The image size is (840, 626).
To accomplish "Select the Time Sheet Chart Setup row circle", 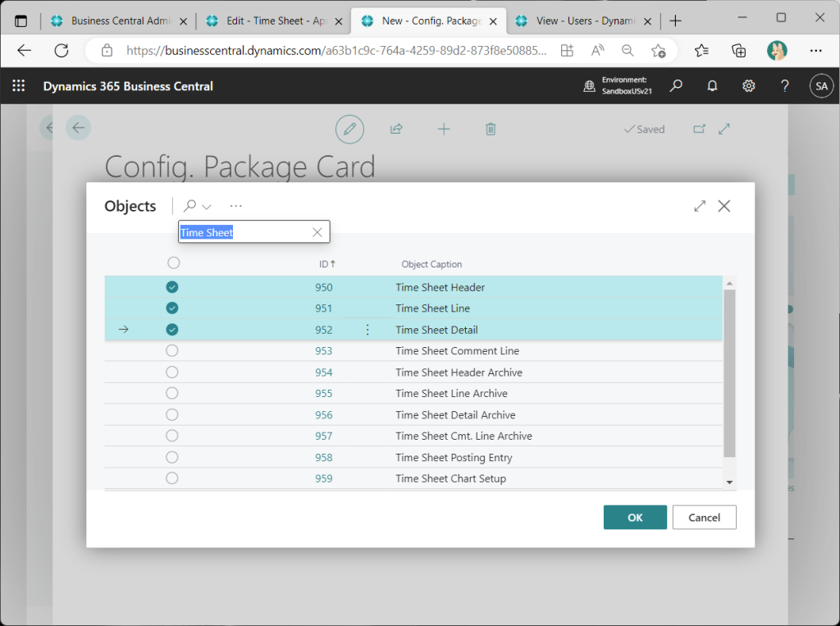I will coord(172,478).
